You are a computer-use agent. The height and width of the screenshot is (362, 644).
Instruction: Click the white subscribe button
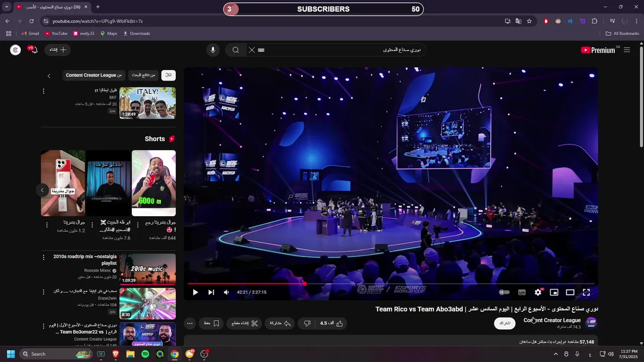[505, 323]
